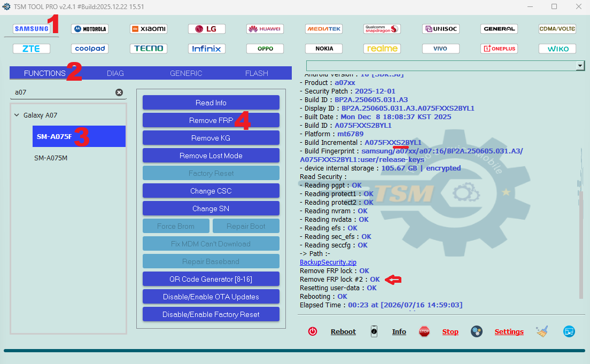Viewport: 590px width, 364px height.
Task: Select the Vivo brand logo
Action: 440,49
